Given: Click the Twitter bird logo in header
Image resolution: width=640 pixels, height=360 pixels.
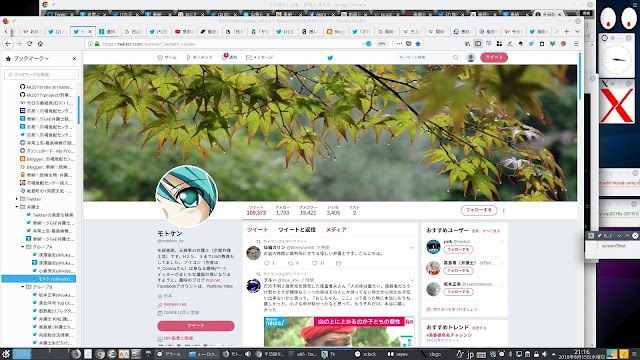Looking at the screenshot, I should [x=330, y=58].
